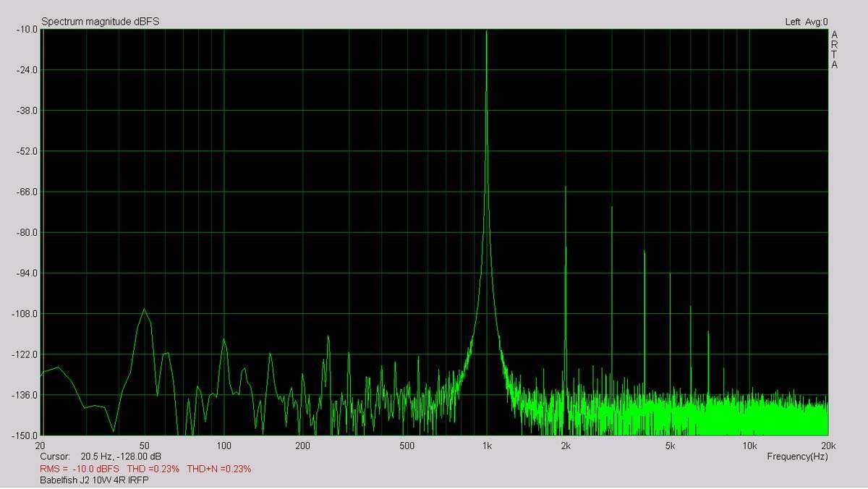
Task: Click the 1 kHz fundamental peak tip
Action: point(487,32)
